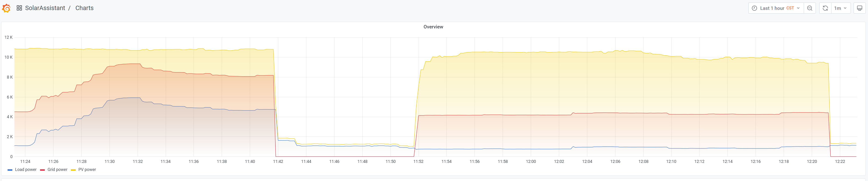Open the Overview panel title menu
This screenshot has width=868, height=181.
point(433,27)
